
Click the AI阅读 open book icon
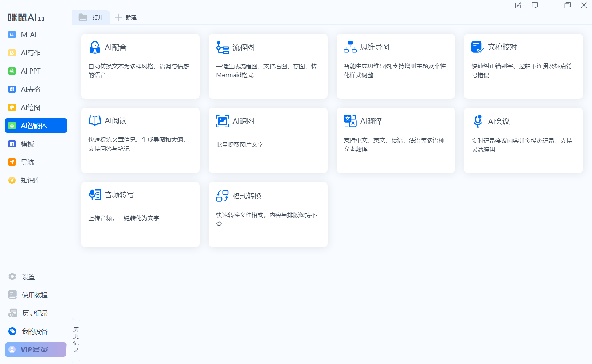95,120
